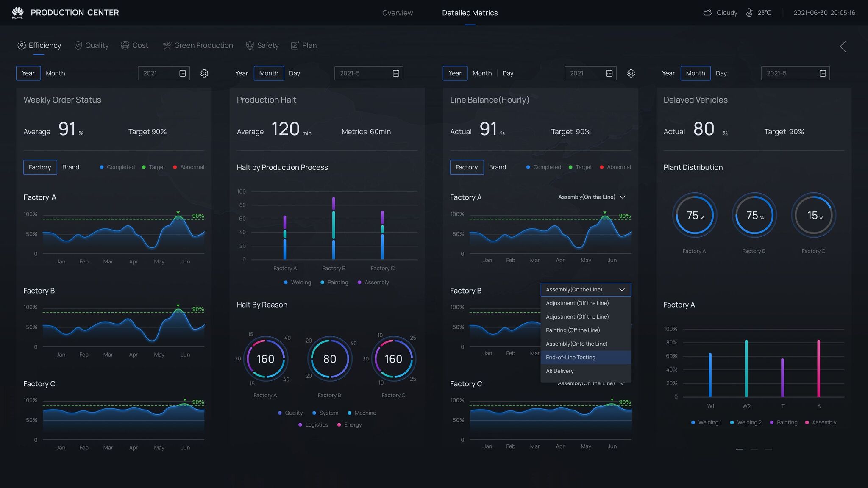Click Month button for Delayed Vehicles
868x488 pixels.
coord(696,73)
